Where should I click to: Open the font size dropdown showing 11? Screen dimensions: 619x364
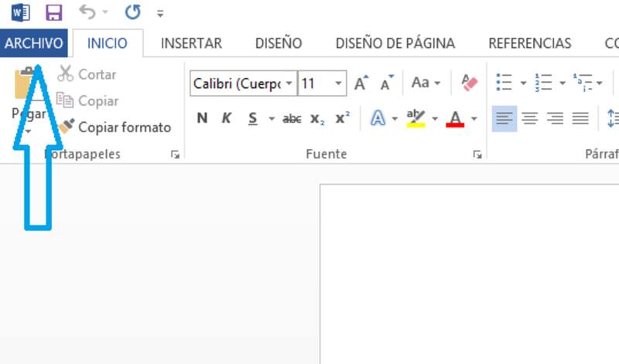(339, 83)
